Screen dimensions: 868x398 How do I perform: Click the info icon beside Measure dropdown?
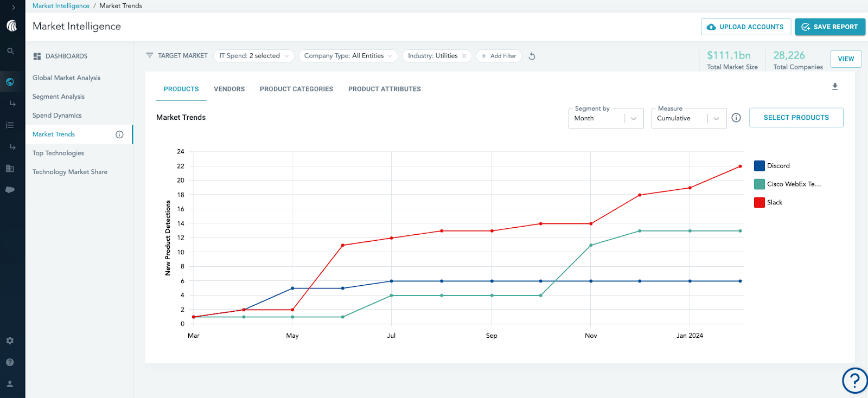click(x=736, y=118)
